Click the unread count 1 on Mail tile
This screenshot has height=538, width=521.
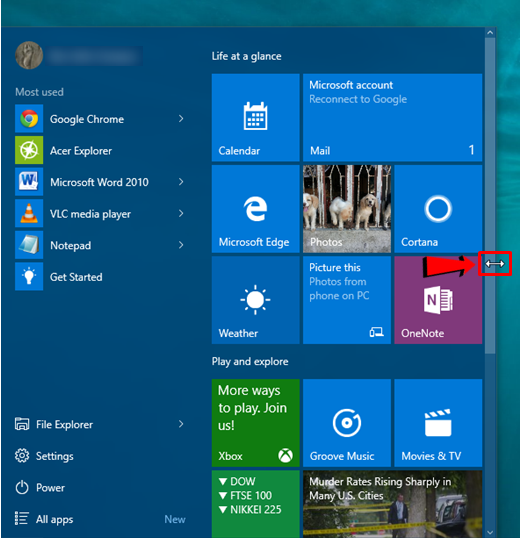471,150
